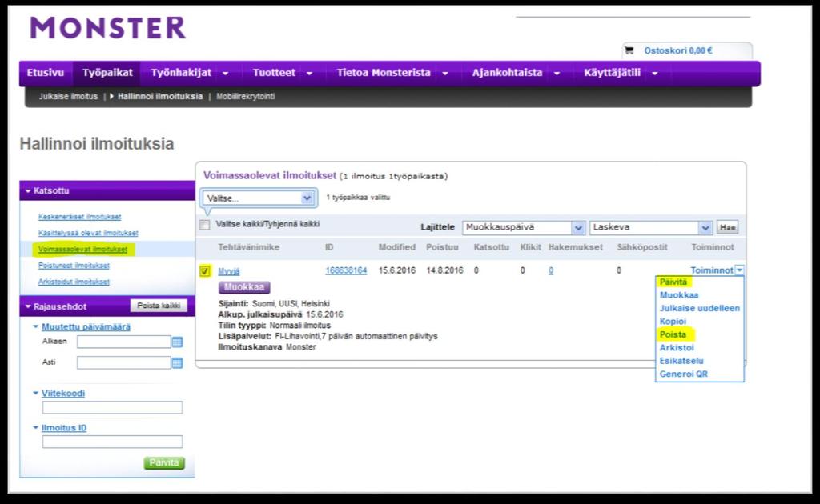The width and height of the screenshot is (820, 504).
Task: Focus the Ilmoitus ID input field
Action: pyautogui.click(x=112, y=442)
